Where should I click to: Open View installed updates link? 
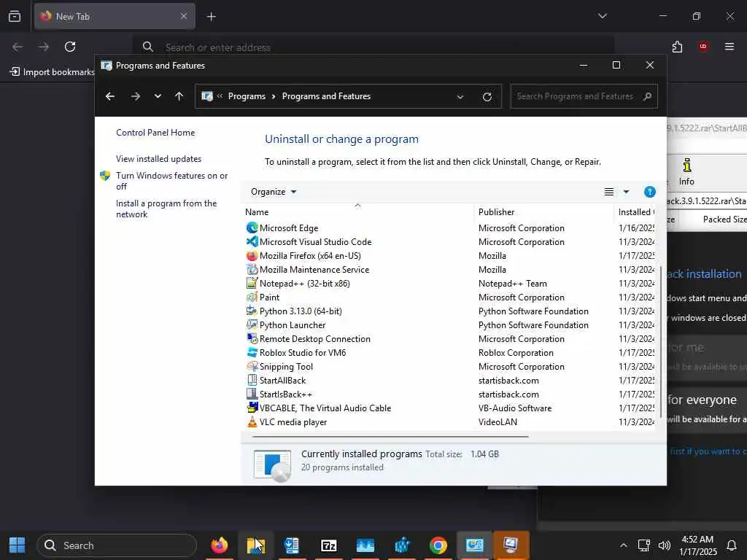click(x=158, y=159)
